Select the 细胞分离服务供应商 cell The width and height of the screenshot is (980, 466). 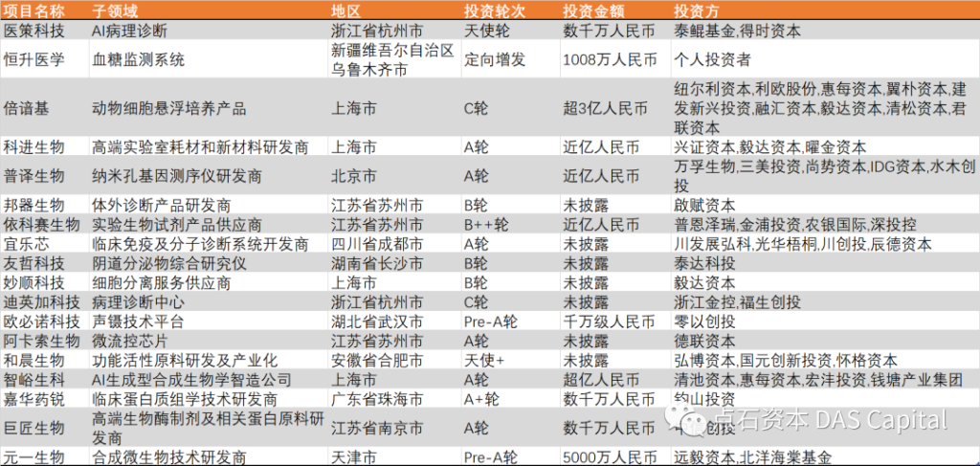point(210,281)
